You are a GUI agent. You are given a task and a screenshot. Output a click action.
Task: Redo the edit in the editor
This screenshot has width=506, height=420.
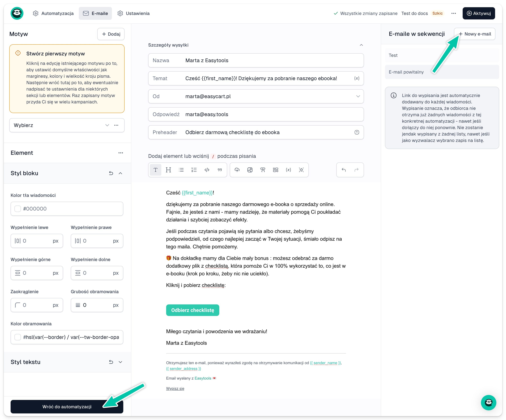click(x=356, y=170)
